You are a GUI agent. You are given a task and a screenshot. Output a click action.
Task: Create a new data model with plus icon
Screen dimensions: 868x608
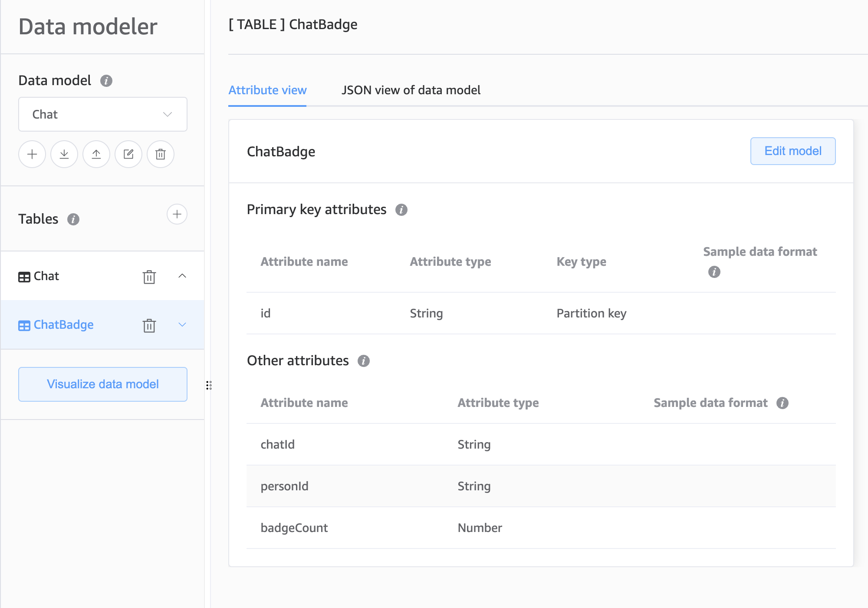32,154
